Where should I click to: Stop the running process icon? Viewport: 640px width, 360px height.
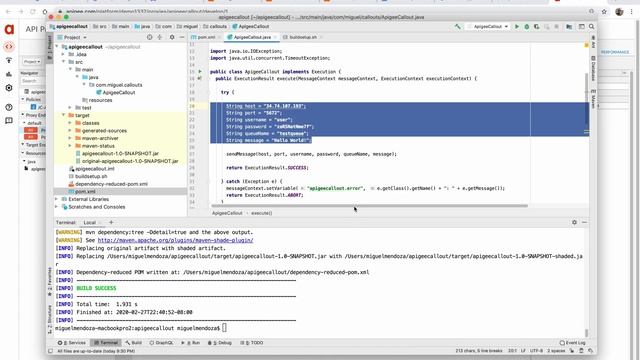tap(556, 27)
